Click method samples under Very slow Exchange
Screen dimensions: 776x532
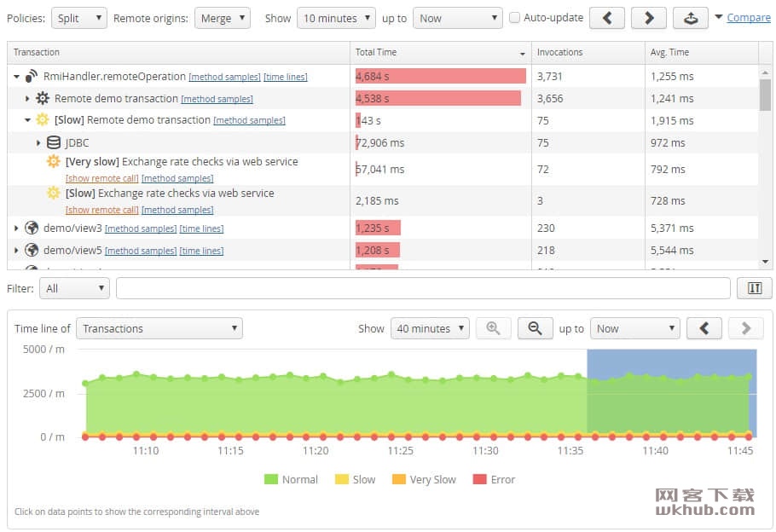tap(177, 178)
